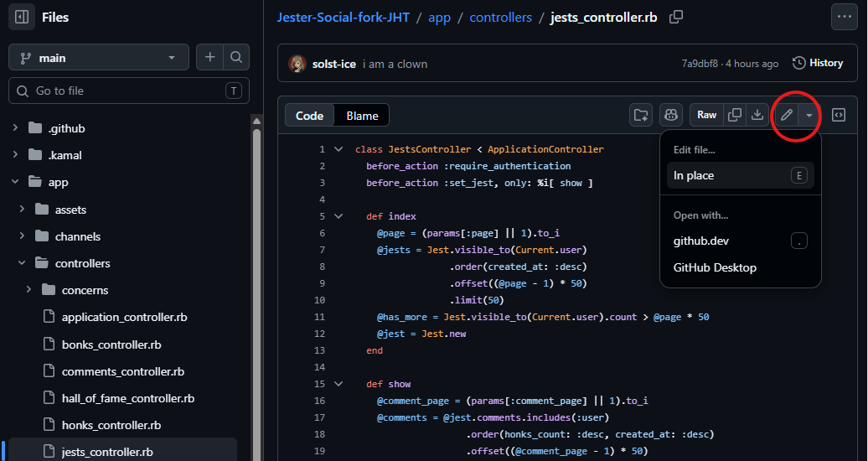This screenshot has width=868, height=461.
Task: Click 'require_authentication' in line 2
Action: (x=509, y=166)
